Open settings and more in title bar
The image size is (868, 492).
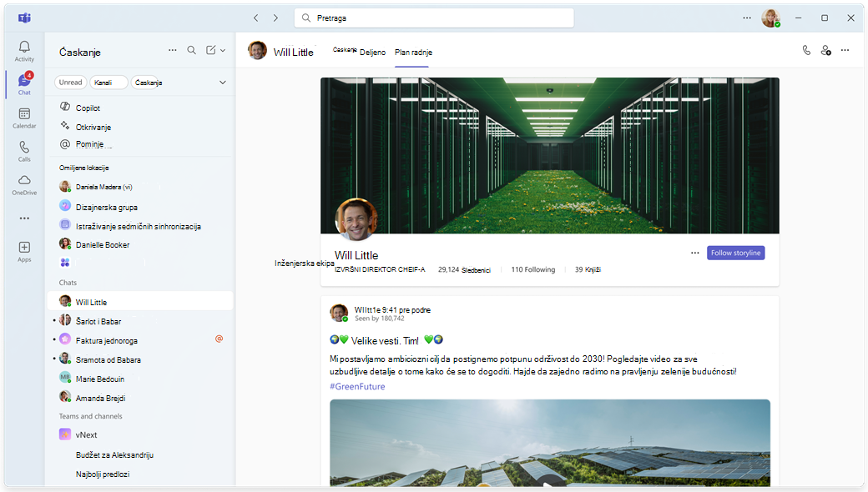(747, 18)
